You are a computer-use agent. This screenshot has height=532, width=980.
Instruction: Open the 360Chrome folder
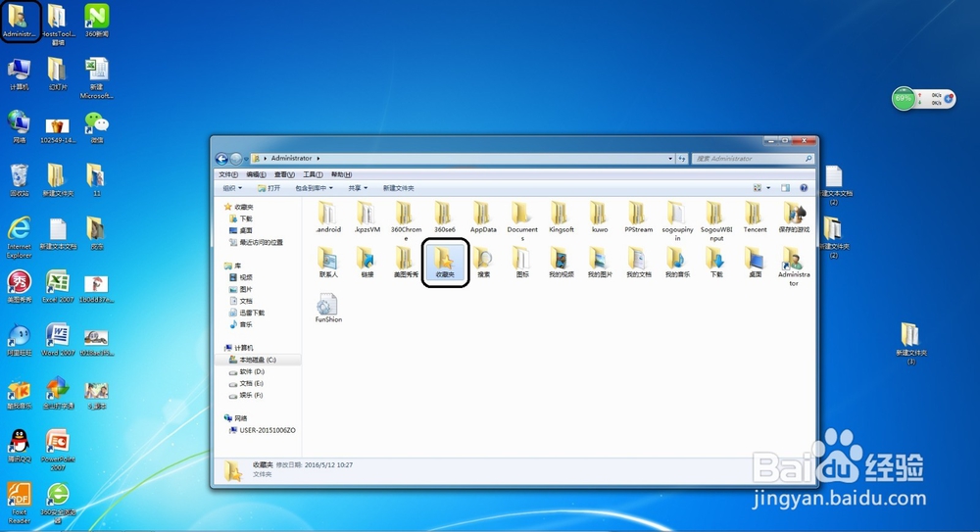point(406,221)
